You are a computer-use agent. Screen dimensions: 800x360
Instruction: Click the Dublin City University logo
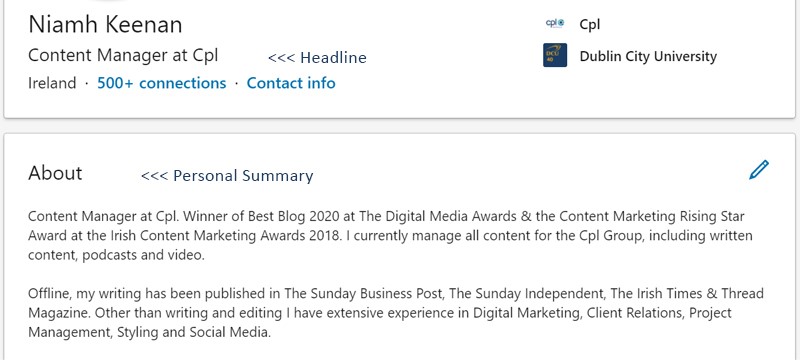pos(555,55)
